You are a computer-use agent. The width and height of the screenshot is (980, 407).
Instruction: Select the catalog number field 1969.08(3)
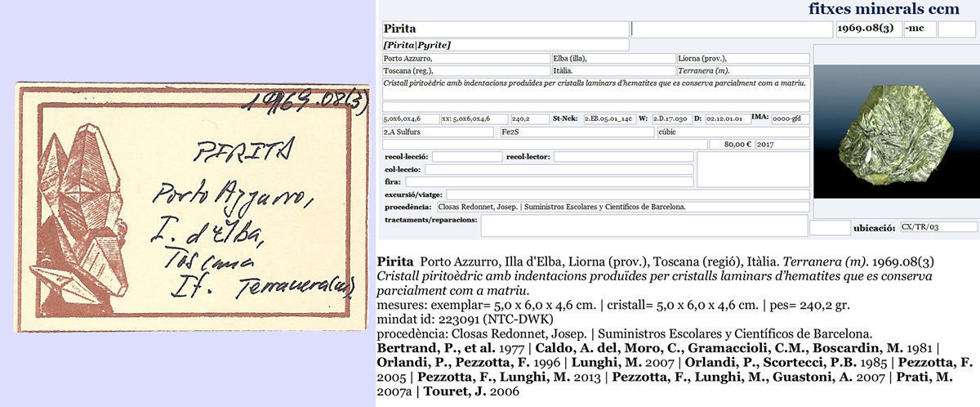click(867, 29)
